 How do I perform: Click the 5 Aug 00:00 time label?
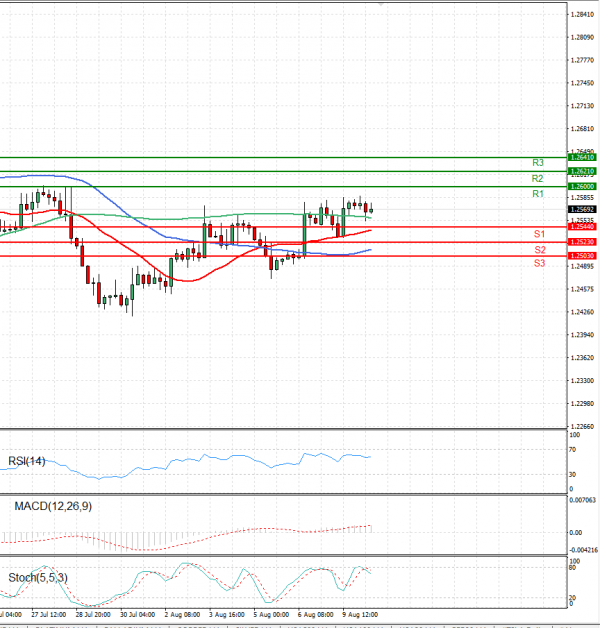click(271, 614)
